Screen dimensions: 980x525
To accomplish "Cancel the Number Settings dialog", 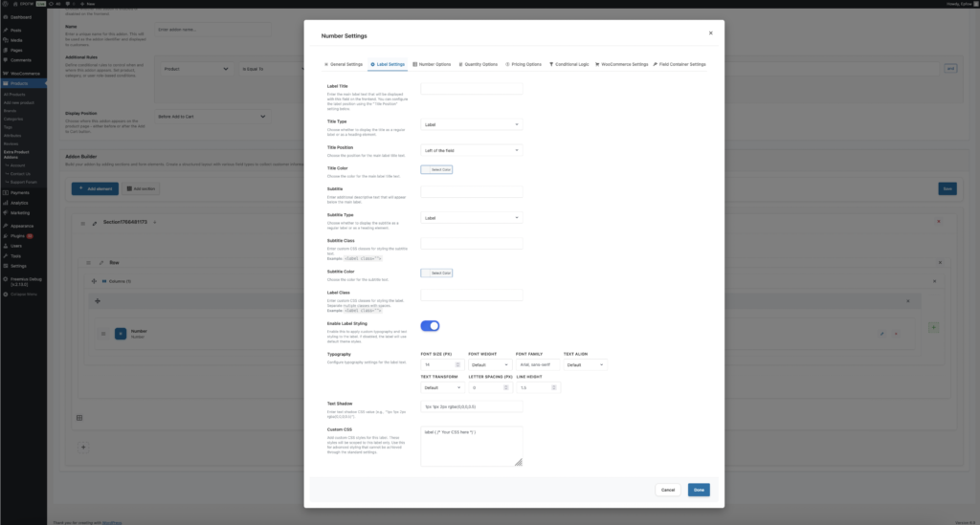I will click(x=668, y=490).
